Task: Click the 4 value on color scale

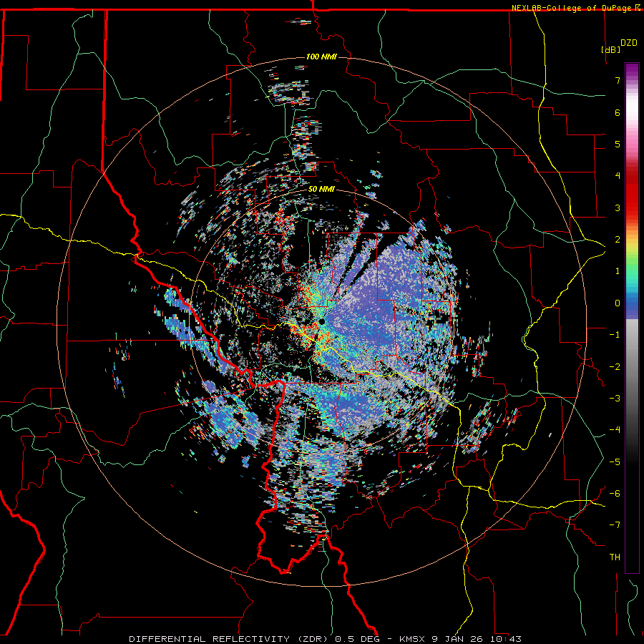Action: coord(618,176)
